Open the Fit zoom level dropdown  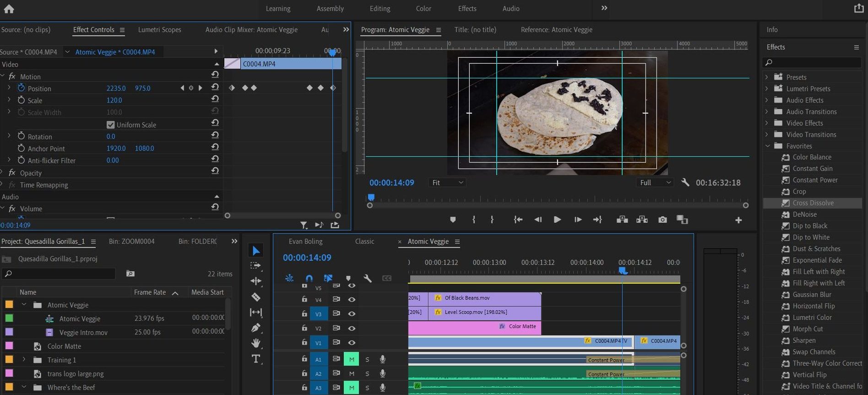(447, 182)
